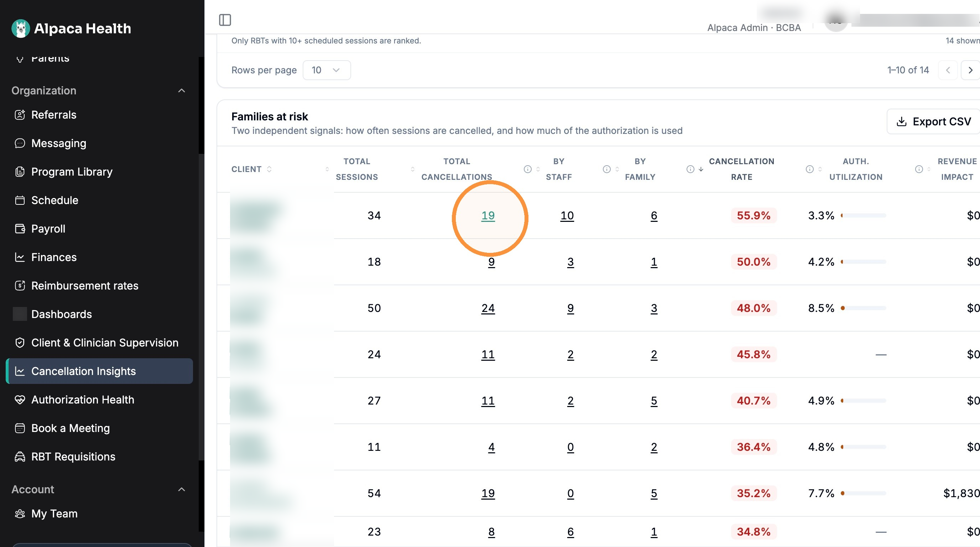This screenshot has height=547, width=980.
Task: Open 19 total cancellations in 35.2% row
Action: (x=488, y=493)
